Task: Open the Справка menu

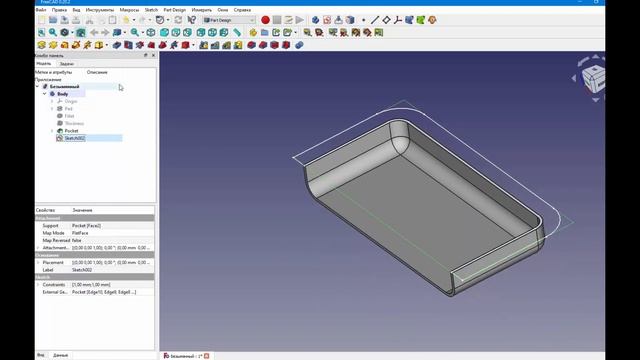Action: [x=242, y=9]
